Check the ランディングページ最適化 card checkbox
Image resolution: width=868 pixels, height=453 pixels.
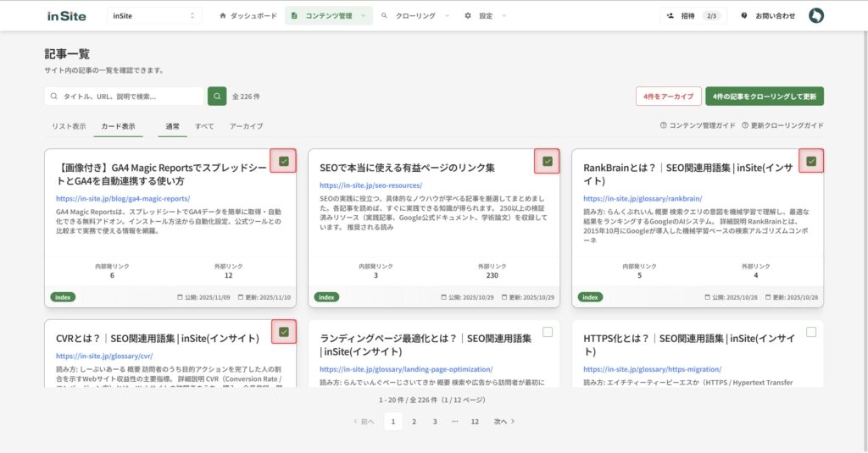click(x=548, y=332)
